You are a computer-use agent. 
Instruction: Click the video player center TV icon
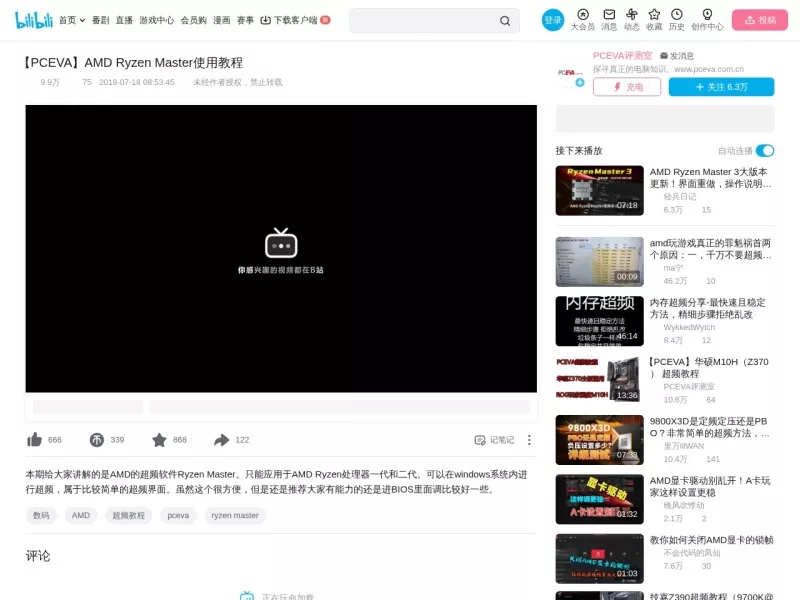(281, 243)
